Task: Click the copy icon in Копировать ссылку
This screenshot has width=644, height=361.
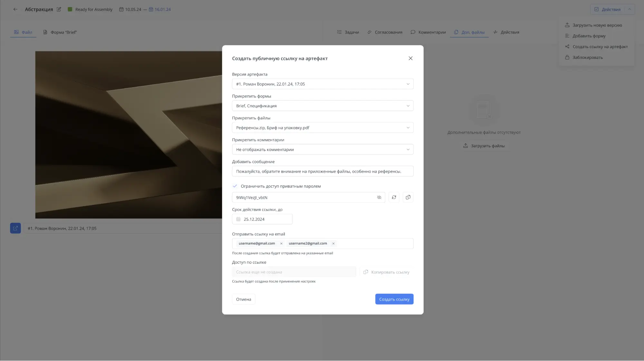Action: [366, 272]
